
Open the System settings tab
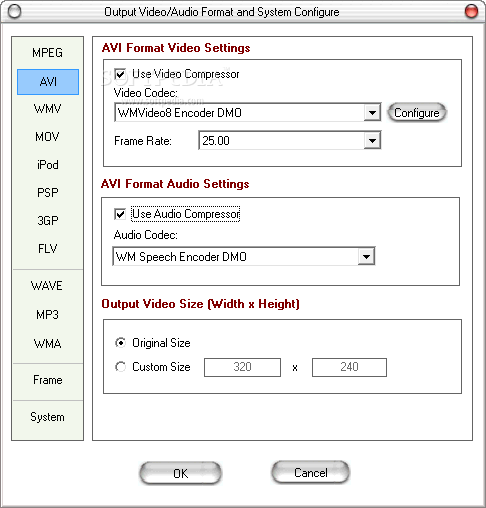(x=47, y=417)
